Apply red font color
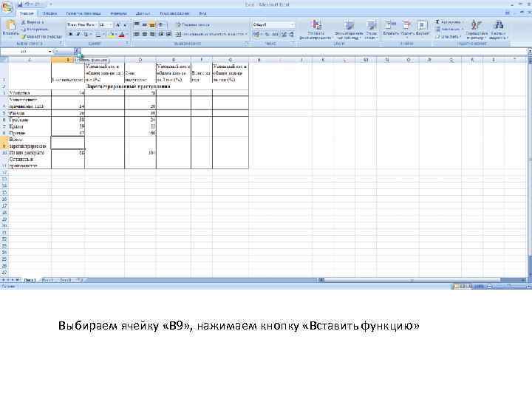Image resolution: width=532 pixels, height=399 pixels. tap(121, 34)
